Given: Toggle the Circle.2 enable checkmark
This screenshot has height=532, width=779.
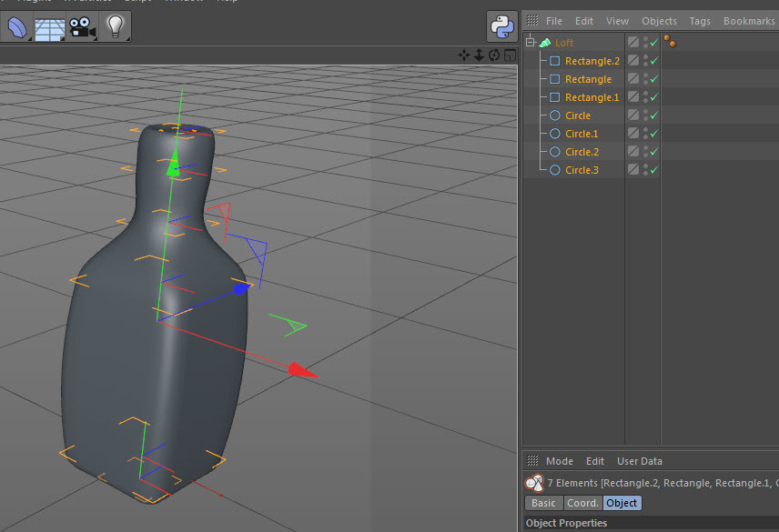Looking at the screenshot, I should (653, 151).
